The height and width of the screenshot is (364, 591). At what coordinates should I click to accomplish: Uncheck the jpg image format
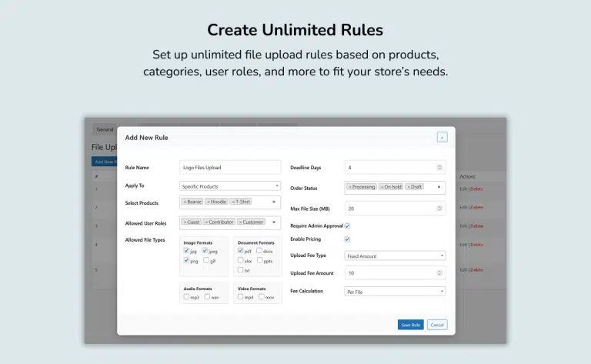click(x=186, y=251)
